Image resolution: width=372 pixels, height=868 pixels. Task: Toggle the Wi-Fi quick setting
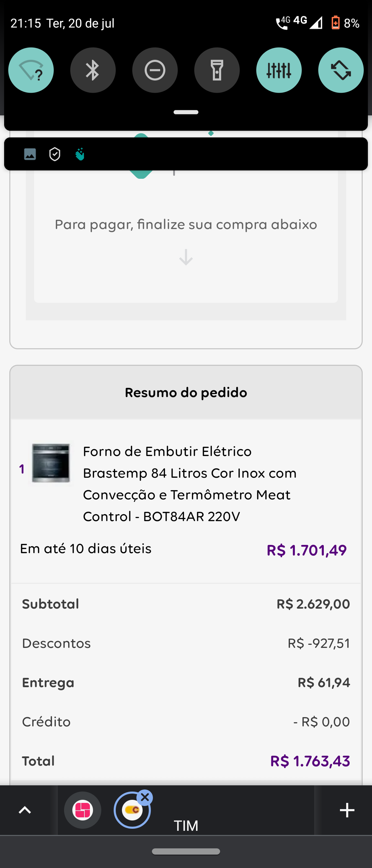pos(31,70)
